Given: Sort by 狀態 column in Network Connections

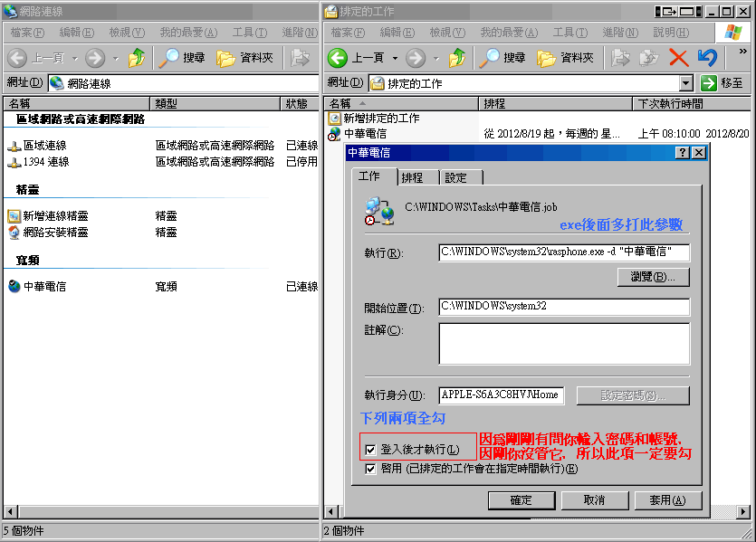Looking at the screenshot, I should point(300,103).
